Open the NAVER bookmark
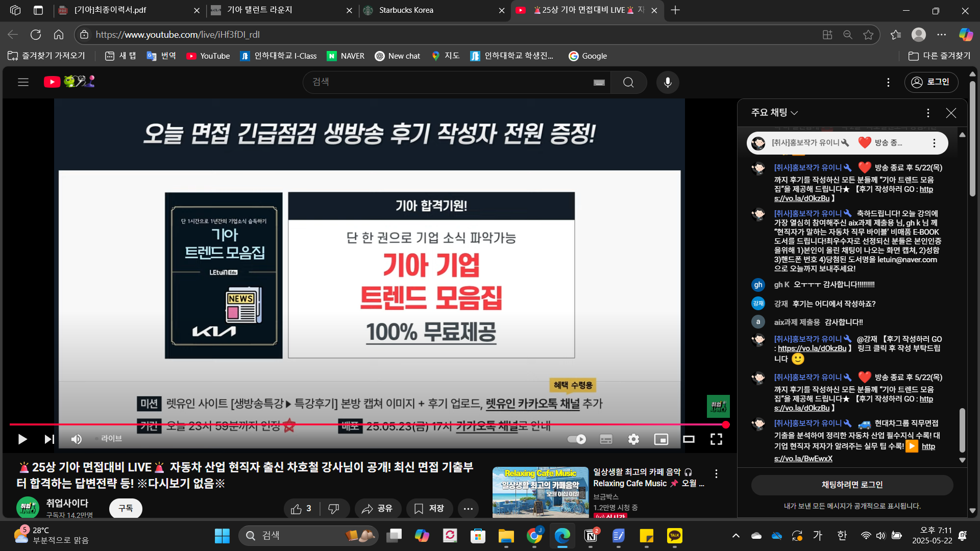Viewport: 980px width, 551px height. 346,56
